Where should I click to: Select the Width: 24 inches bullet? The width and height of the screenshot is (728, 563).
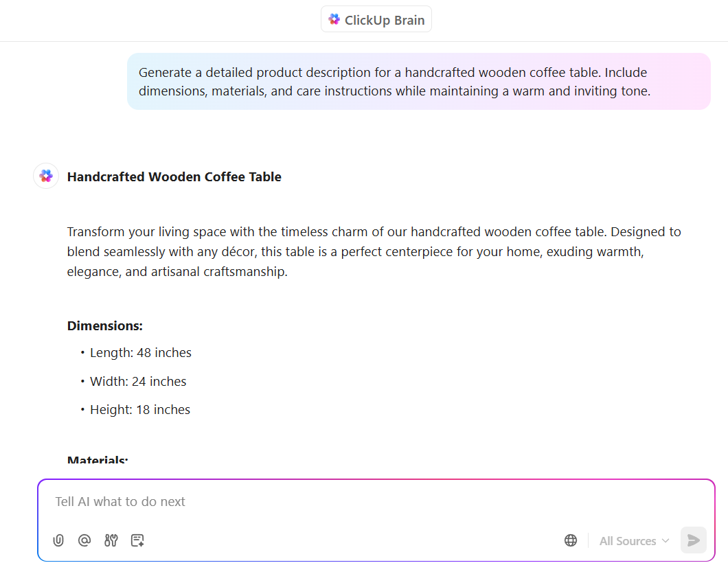point(138,382)
